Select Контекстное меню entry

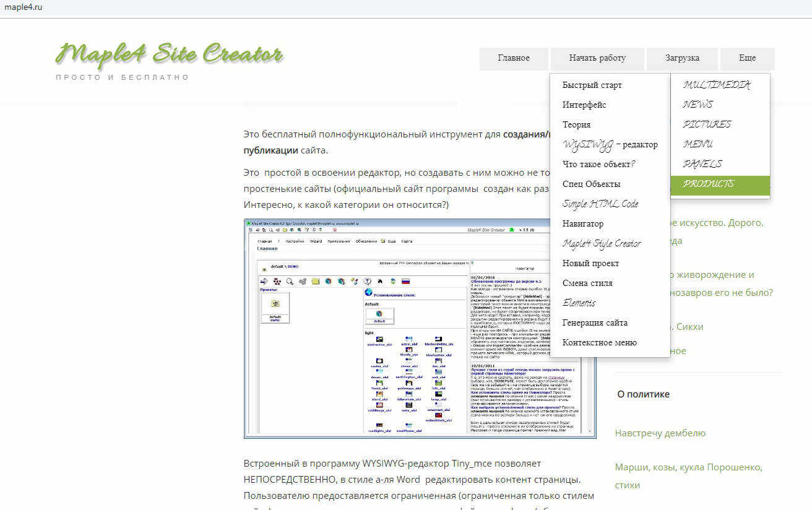(610, 343)
